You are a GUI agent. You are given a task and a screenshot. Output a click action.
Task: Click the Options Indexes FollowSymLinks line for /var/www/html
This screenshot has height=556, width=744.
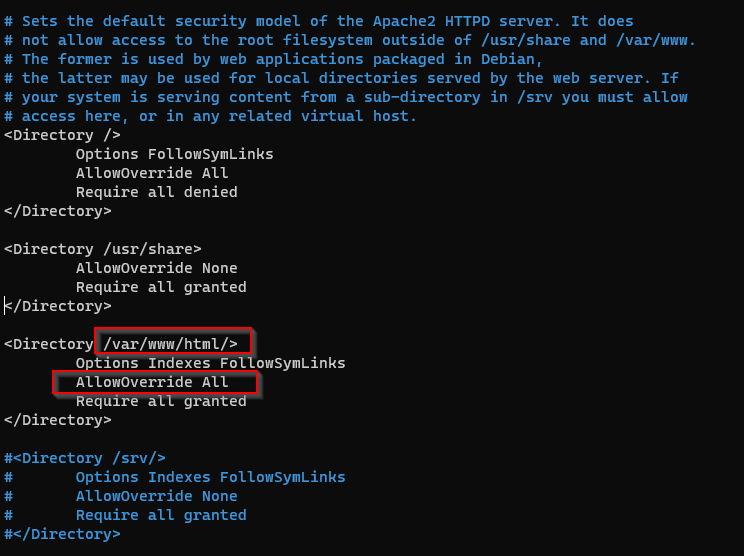click(x=211, y=363)
